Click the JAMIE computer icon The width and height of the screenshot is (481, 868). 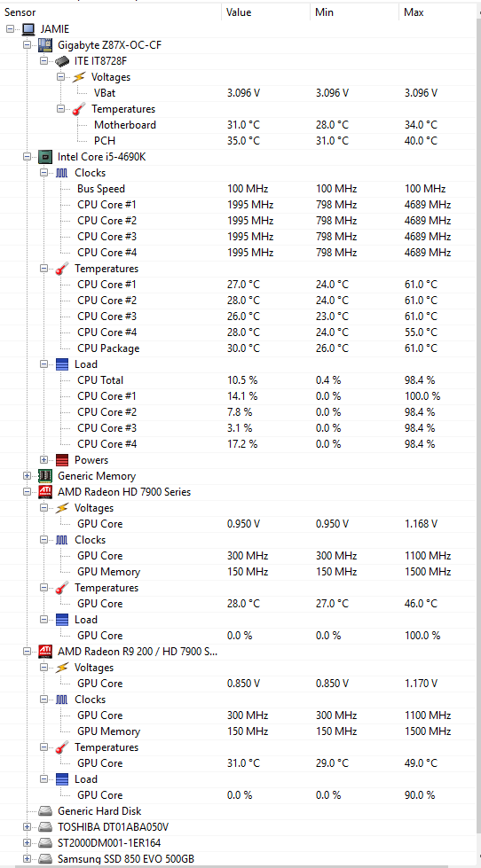28,28
